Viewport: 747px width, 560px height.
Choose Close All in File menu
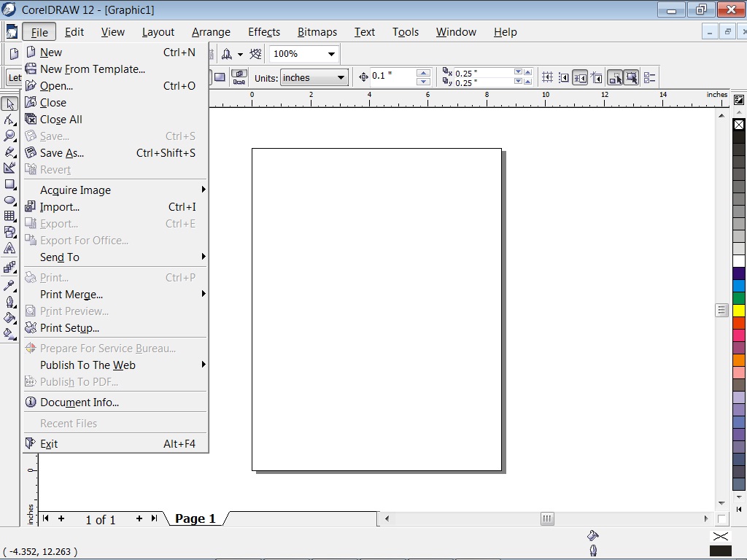coord(115,119)
